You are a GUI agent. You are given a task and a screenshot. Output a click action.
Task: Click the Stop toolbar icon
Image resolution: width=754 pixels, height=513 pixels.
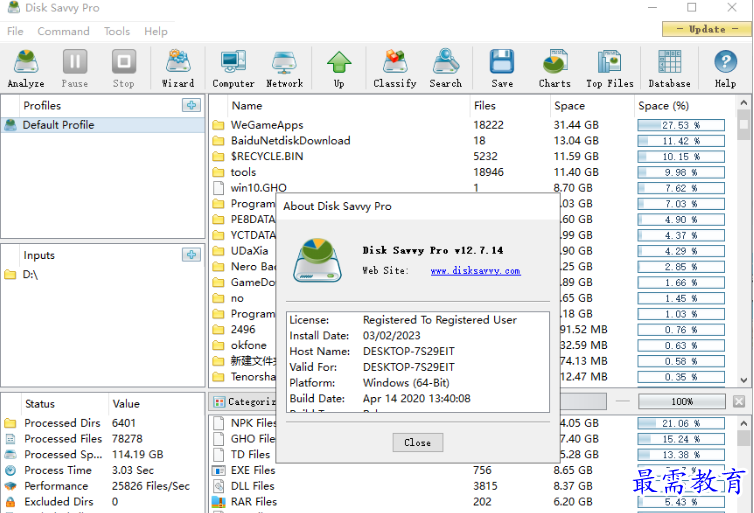(x=124, y=68)
